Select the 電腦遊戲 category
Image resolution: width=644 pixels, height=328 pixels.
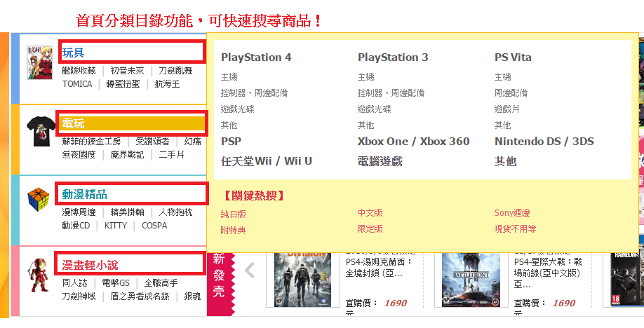point(380,161)
